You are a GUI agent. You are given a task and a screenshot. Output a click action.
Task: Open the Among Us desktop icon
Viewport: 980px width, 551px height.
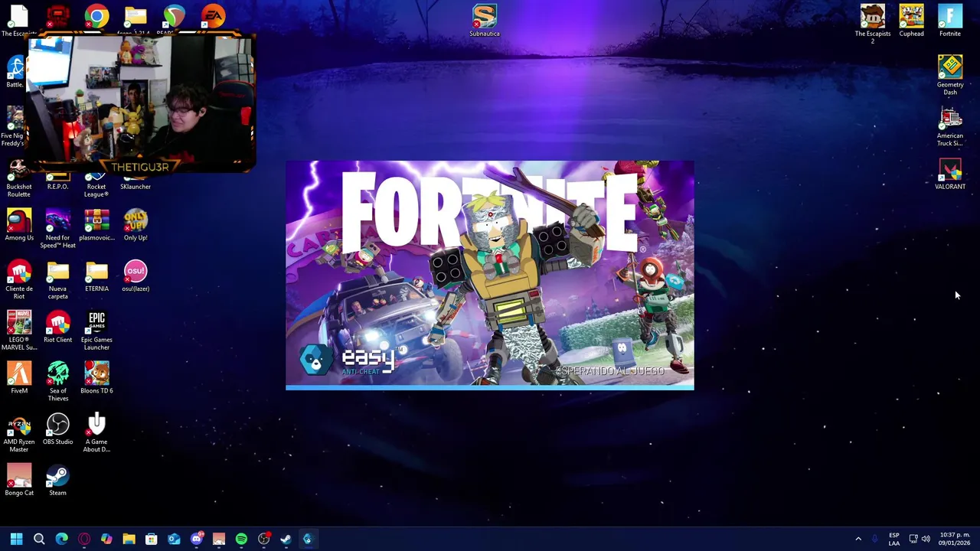(19, 225)
